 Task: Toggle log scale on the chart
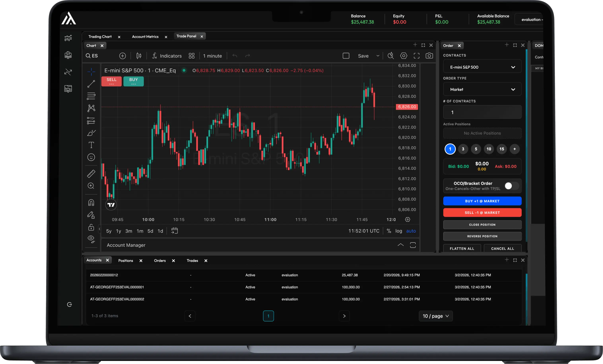click(x=399, y=231)
